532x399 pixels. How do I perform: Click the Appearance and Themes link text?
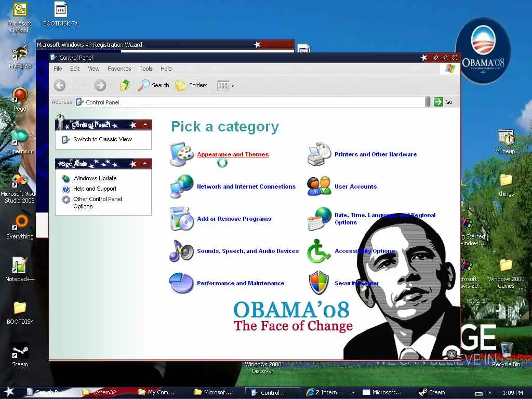click(233, 154)
